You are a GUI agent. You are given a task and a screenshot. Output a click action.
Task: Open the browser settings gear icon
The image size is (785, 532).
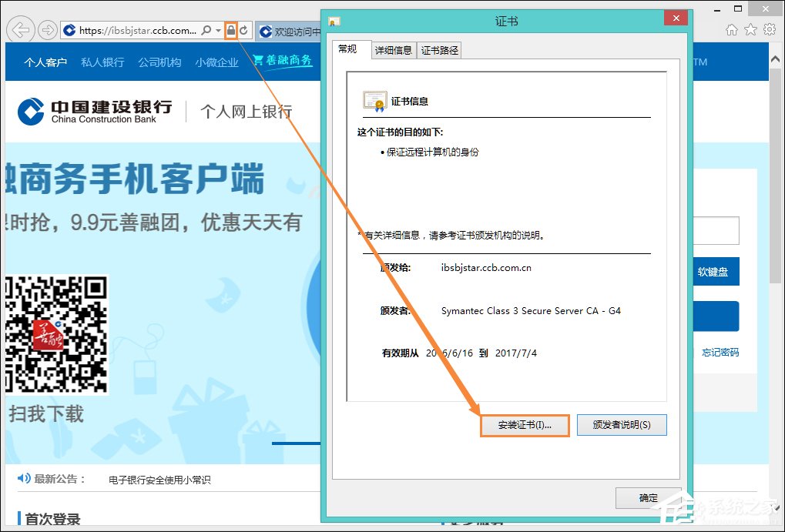pyautogui.click(x=769, y=29)
